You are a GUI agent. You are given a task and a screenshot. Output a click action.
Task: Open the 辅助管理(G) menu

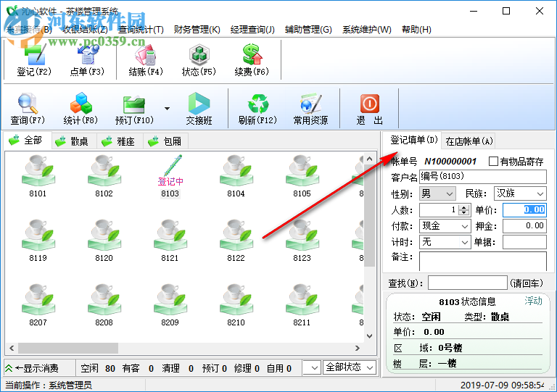308,30
